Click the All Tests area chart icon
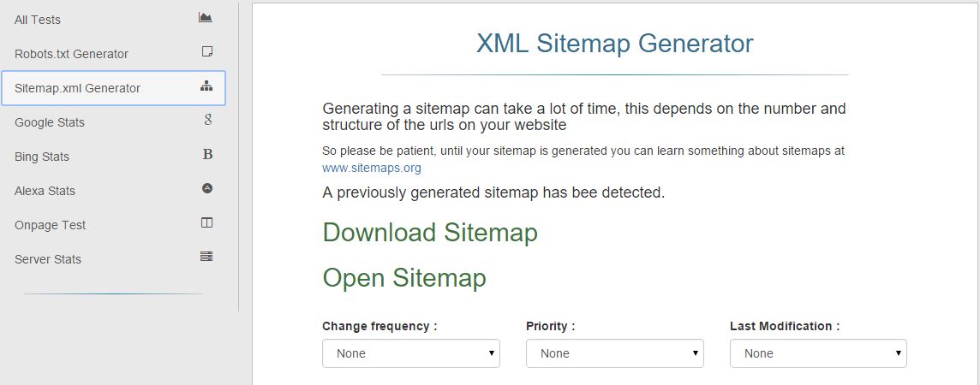Screen dimensions: 980x385 coord(206,17)
